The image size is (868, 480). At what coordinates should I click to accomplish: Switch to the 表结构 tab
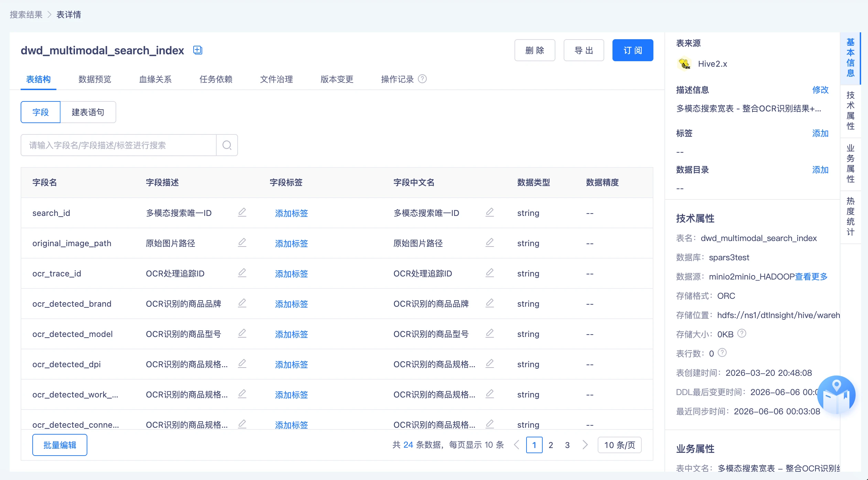pyautogui.click(x=39, y=79)
